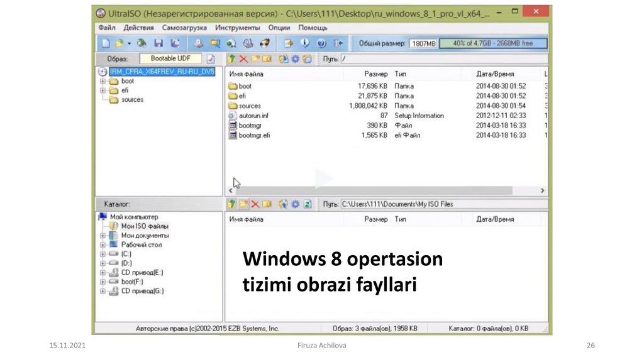
Task: Expand the CD привод(E:) node
Action: coord(103,273)
